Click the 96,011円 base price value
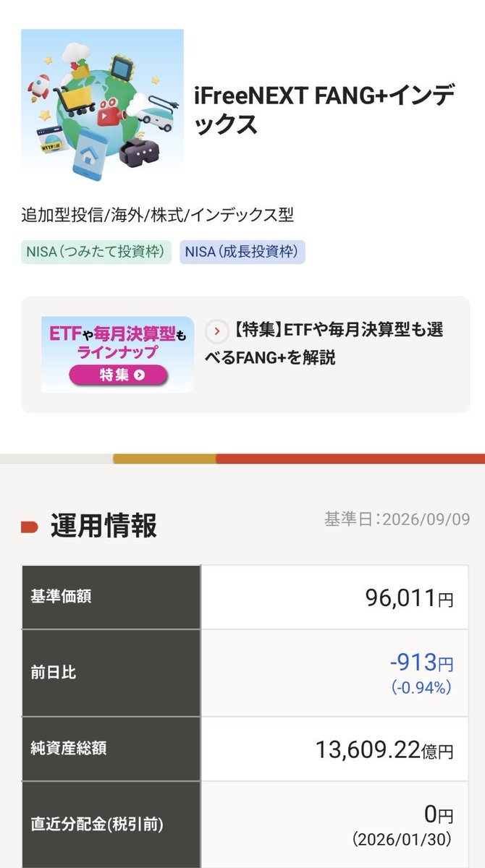The image size is (485, 868). (x=409, y=598)
